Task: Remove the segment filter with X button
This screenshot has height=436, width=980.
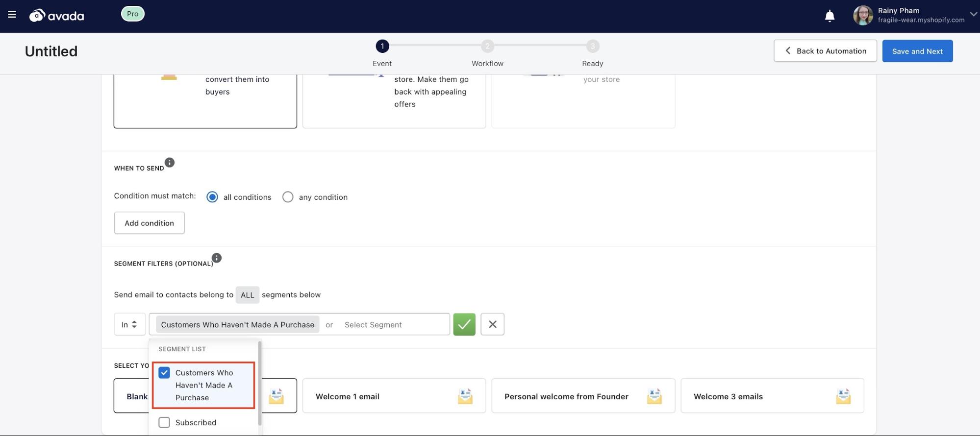Action: pyautogui.click(x=492, y=324)
